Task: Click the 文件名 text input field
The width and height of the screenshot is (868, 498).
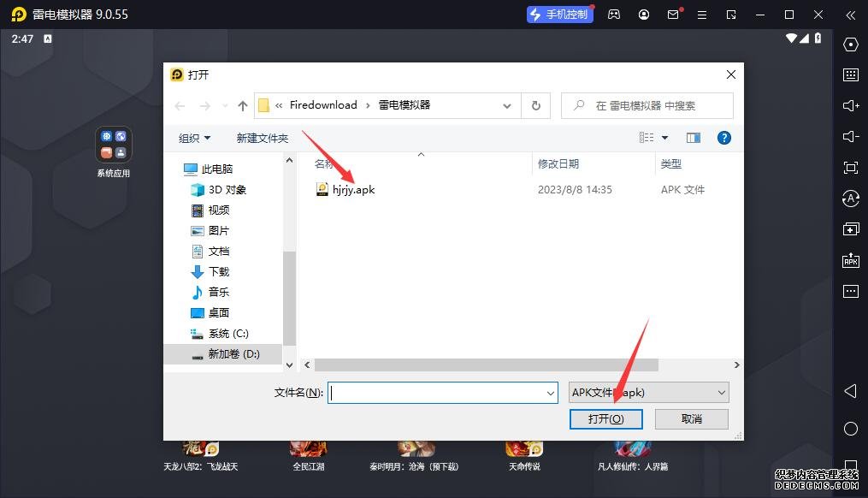Action: pyautogui.click(x=436, y=393)
